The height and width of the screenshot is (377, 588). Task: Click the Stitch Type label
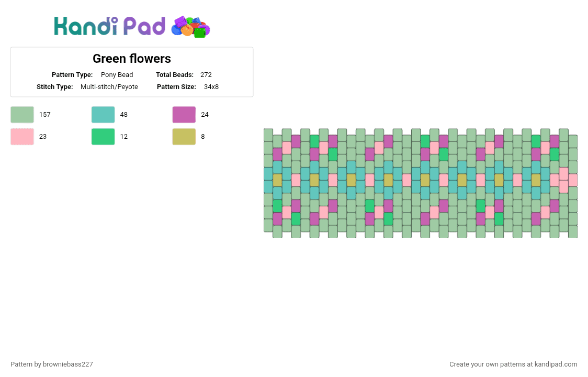[x=55, y=87]
